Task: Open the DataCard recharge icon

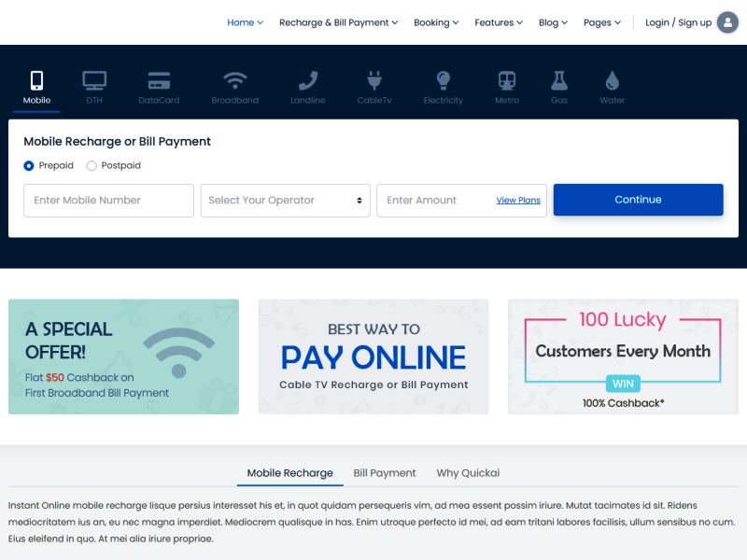Action: tap(159, 81)
